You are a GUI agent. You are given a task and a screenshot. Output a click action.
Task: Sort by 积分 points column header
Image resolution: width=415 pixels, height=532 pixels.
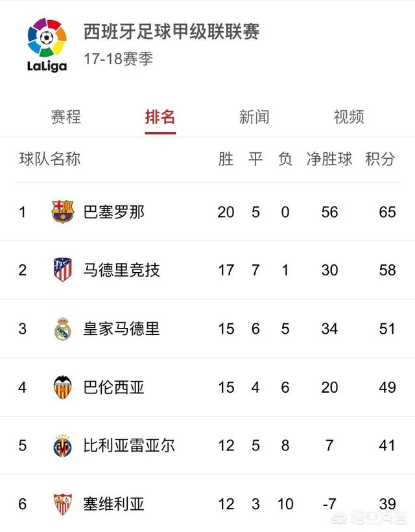click(x=380, y=159)
